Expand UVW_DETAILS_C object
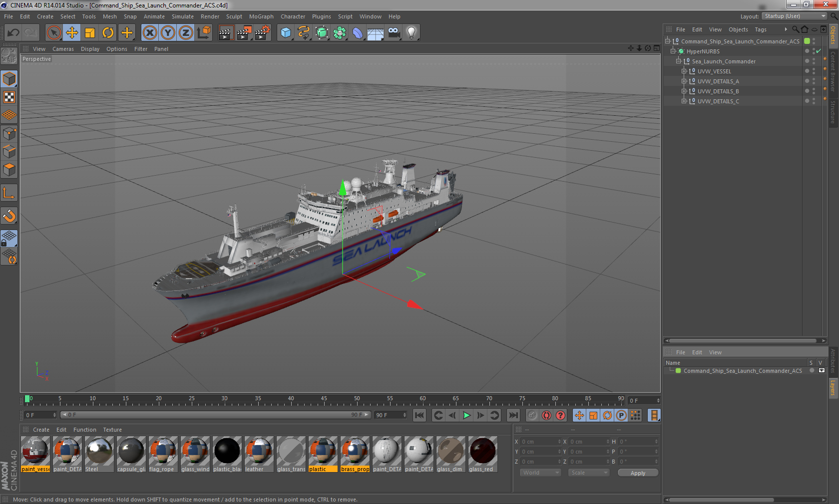This screenshot has height=504, width=839. point(684,101)
